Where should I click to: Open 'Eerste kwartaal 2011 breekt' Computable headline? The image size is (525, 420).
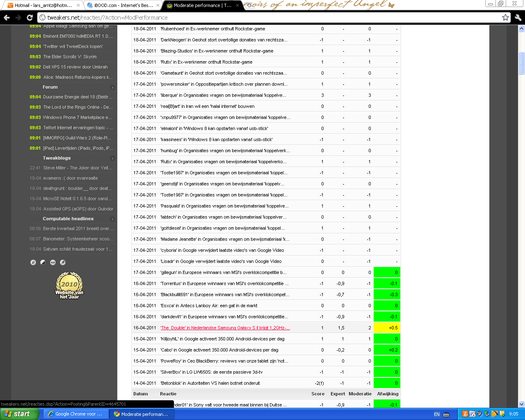point(78,229)
